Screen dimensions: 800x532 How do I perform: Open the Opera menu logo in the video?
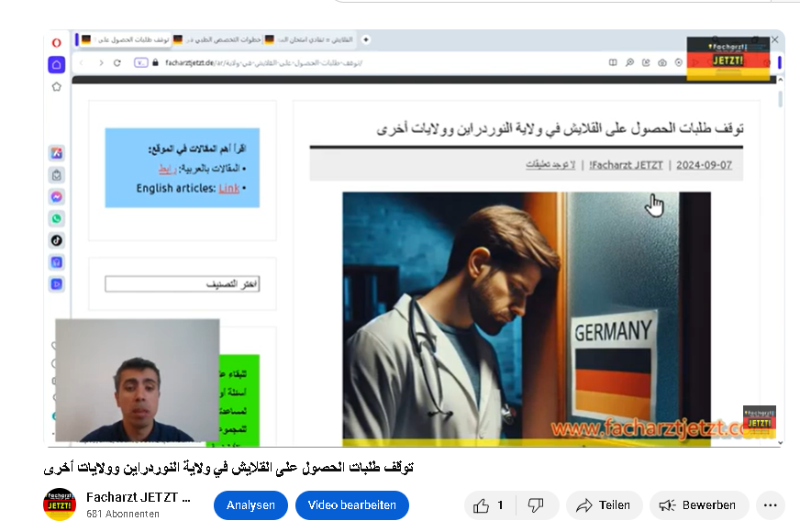(57, 43)
